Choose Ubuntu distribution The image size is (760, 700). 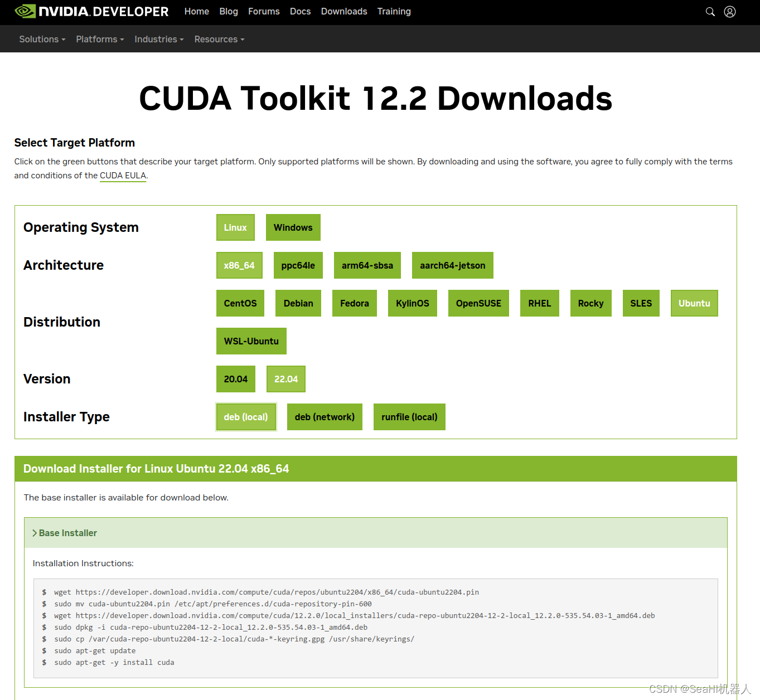694,303
